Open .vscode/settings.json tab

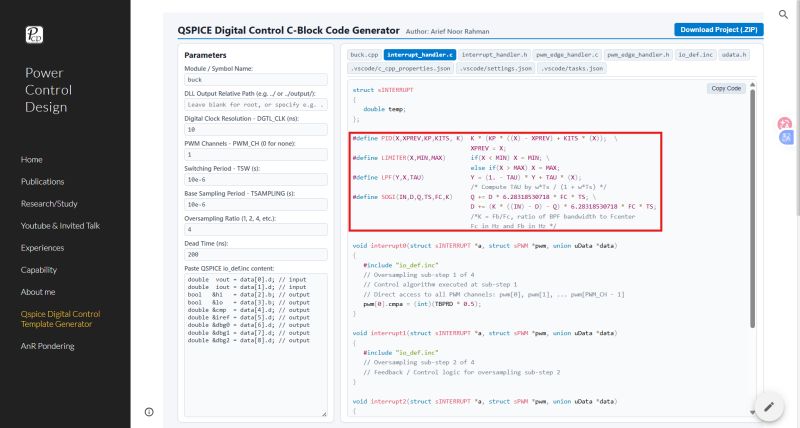[x=495, y=68]
